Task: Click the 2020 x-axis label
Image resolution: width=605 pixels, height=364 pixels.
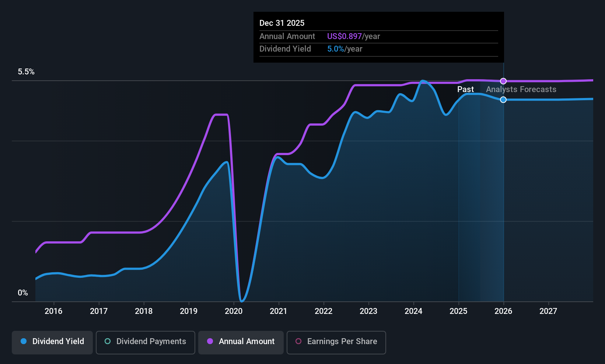Action: pos(234,311)
